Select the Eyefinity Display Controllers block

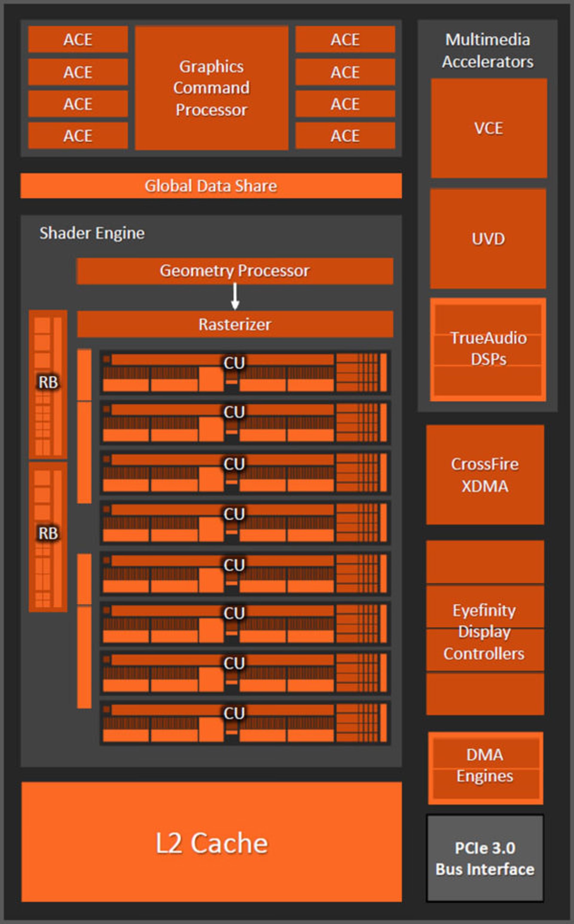coord(484,631)
